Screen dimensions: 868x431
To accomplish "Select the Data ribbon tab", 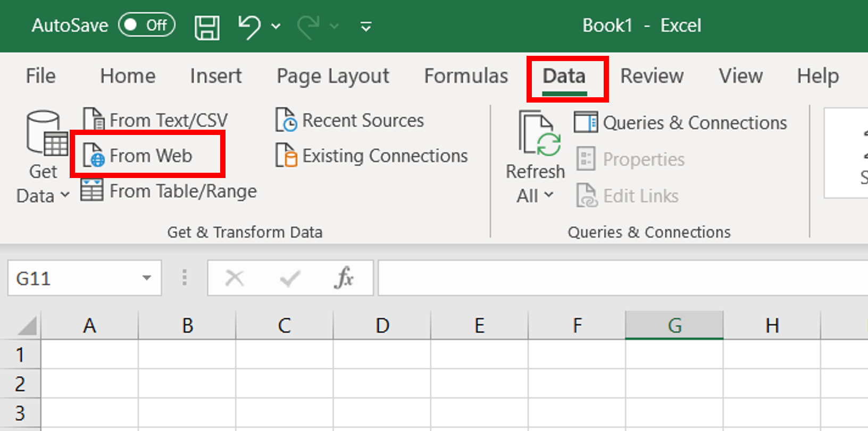I will click(564, 76).
